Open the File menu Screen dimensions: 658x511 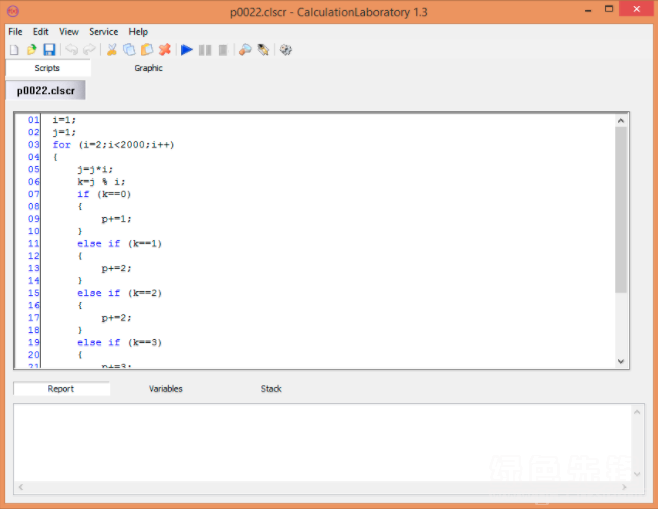coord(15,32)
